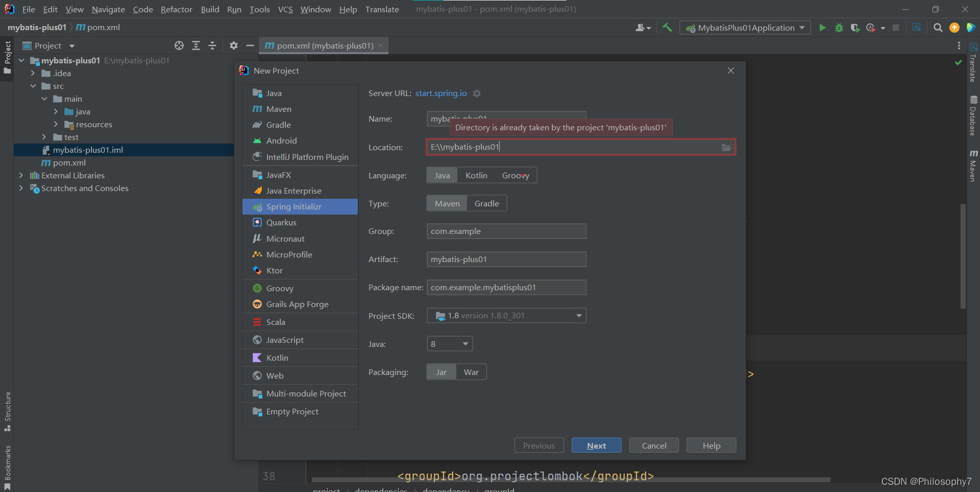
Task: Open the Structure tool window
Action: tap(7, 412)
